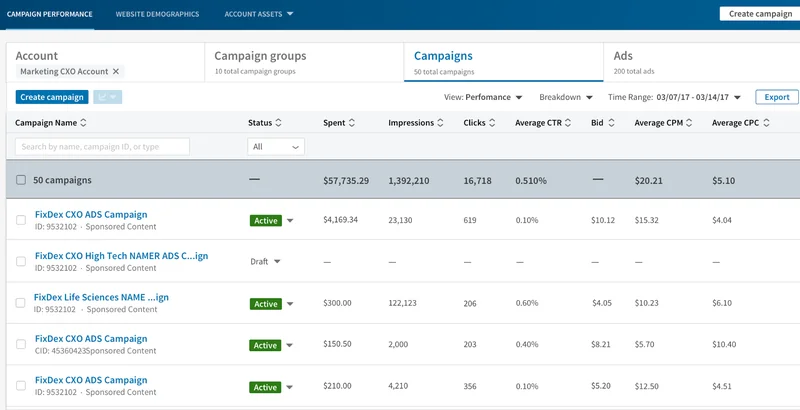
Task: Expand Active status arrow for $4,169.34 campaign
Action: click(x=290, y=221)
